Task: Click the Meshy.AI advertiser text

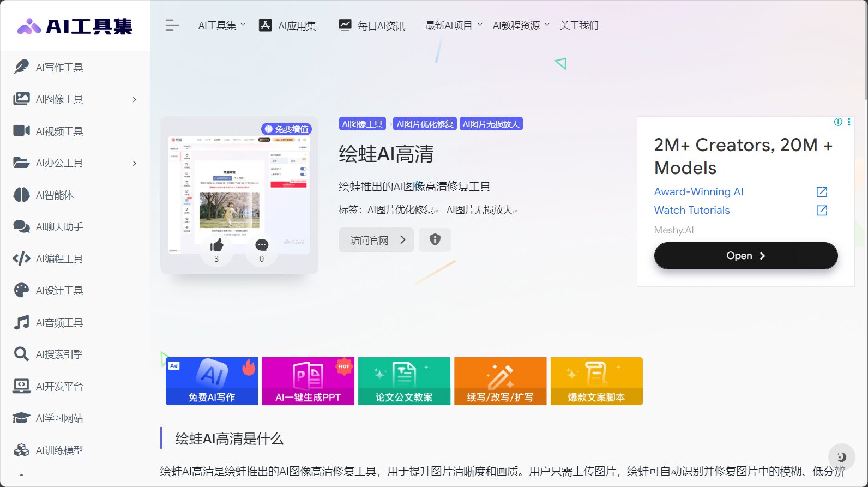Action: 674,230
